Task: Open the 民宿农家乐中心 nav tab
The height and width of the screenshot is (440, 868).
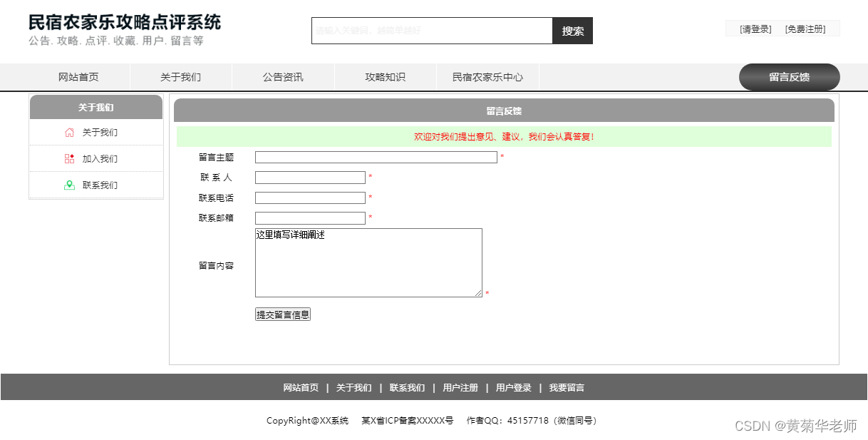Action: click(x=487, y=77)
